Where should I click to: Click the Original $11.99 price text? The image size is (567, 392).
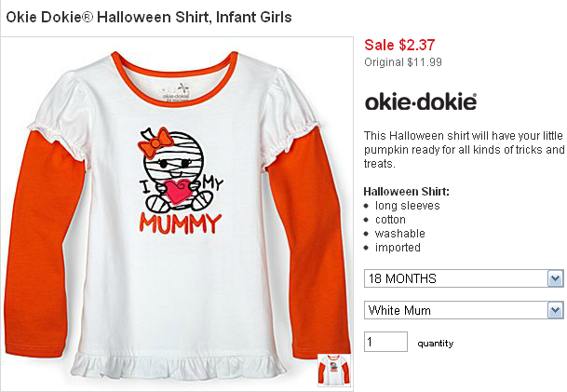click(x=403, y=62)
